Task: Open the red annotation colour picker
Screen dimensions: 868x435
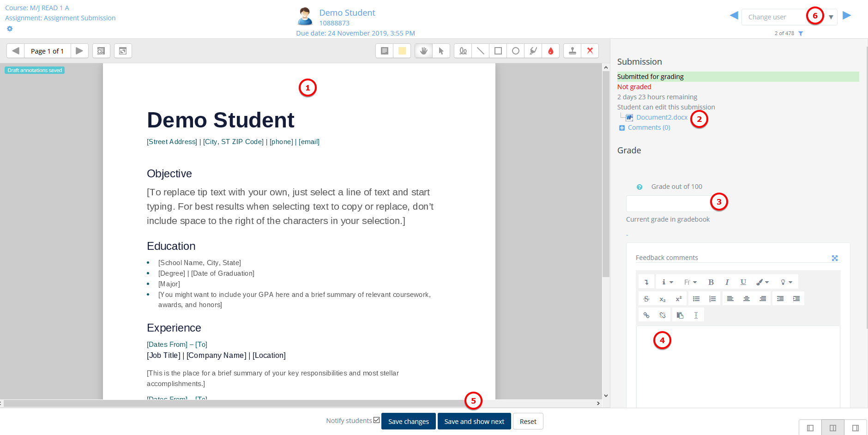Action: (x=551, y=51)
